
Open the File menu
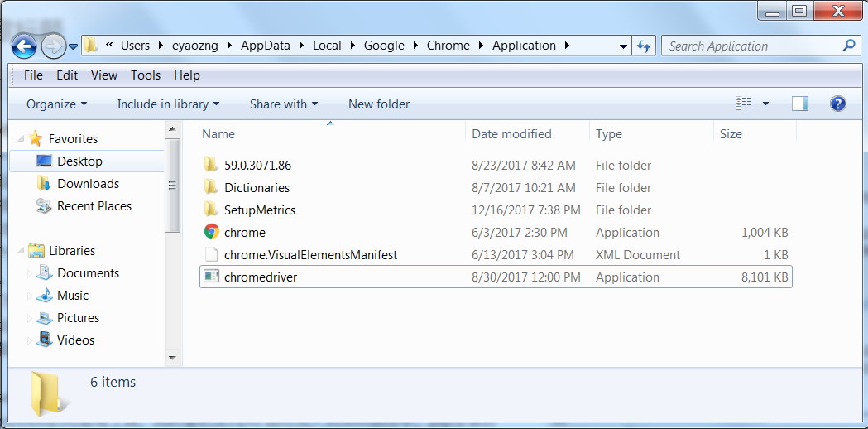[x=33, y=75]
